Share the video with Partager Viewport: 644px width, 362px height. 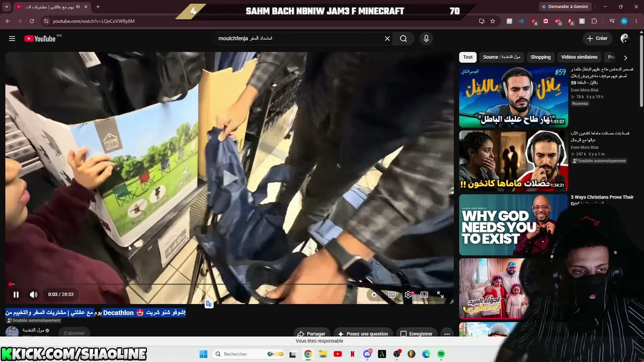(x=311, y=334)
